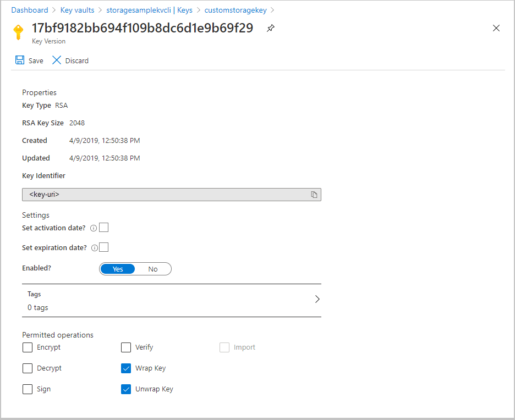Image resolution: width=515 pixels, height=420 pixels.
Task: Pin the key version blade to dashboard
Action: click(x=270, y=27)
